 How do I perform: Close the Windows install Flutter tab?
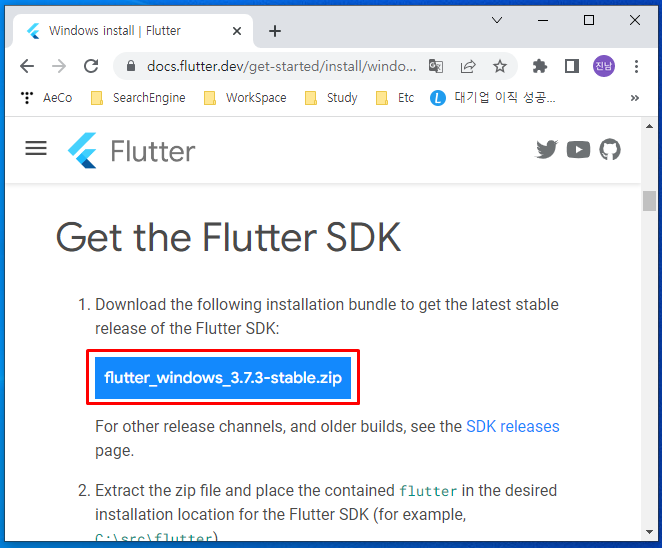click(237, 31)
